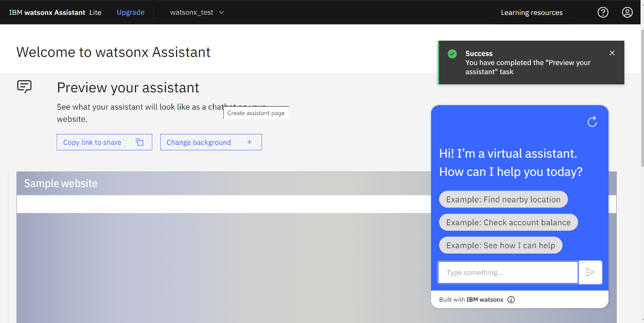
Task: Select Example: Find nearby location suggestion
Action: pyautogui.click(x=503, y=199)
